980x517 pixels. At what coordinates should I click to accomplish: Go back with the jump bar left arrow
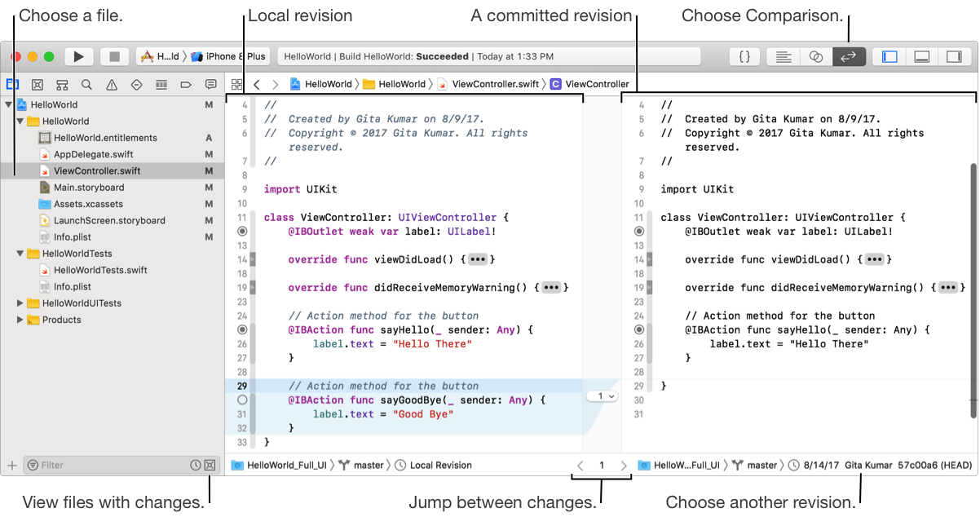pyautogui.click(x=257, y=84)
